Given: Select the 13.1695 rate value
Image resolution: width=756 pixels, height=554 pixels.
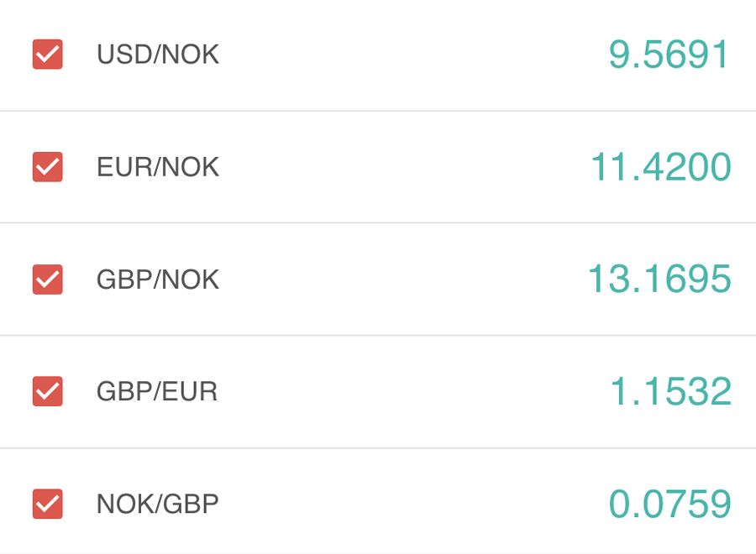Looking at the screenshot, I should point(659,280).
